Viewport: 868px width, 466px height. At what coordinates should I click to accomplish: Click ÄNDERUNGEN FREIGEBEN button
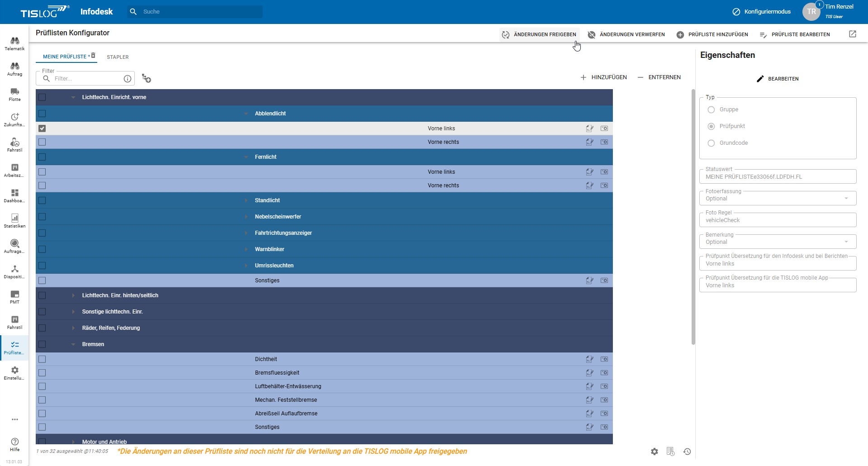point(539,34)
